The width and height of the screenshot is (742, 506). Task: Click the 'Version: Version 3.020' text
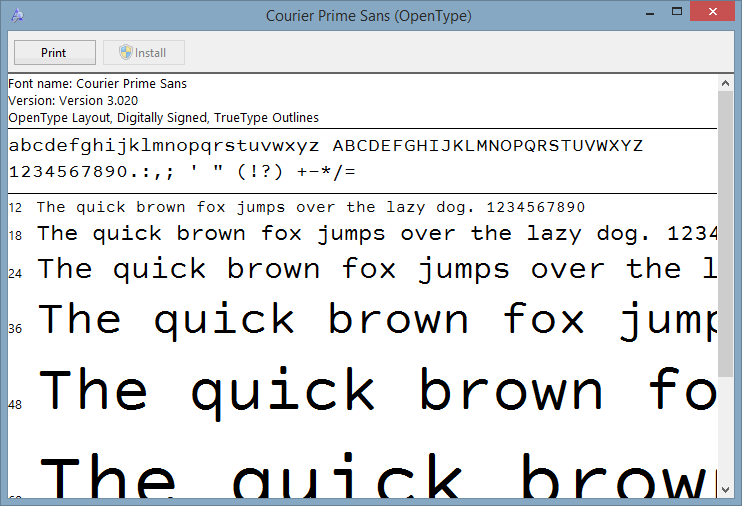click(73, 101)
